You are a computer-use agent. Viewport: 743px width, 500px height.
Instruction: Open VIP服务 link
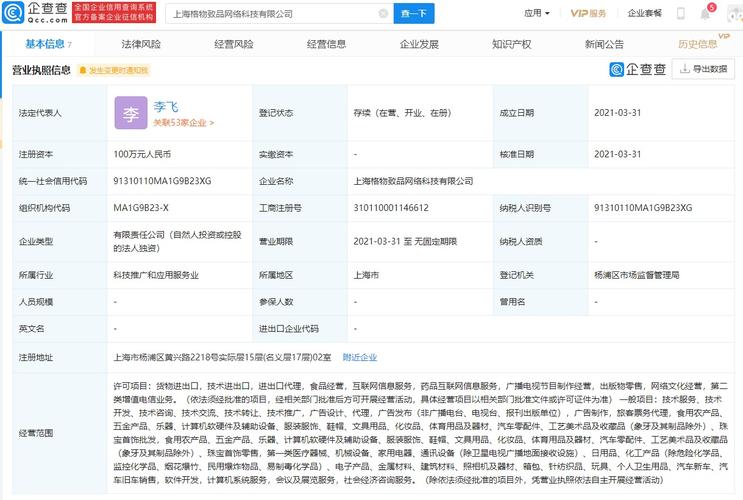588,13
